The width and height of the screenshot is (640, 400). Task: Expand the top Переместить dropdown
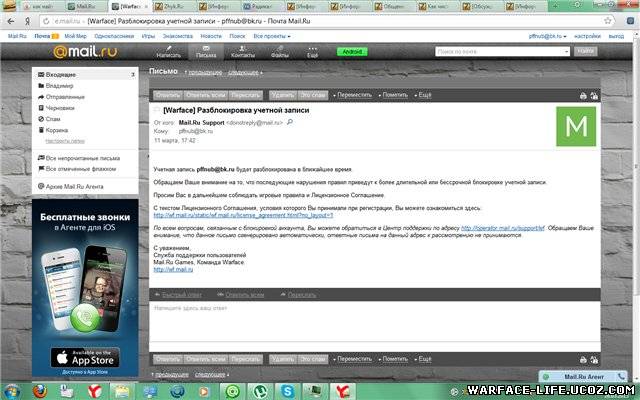(x=353, y=95)
